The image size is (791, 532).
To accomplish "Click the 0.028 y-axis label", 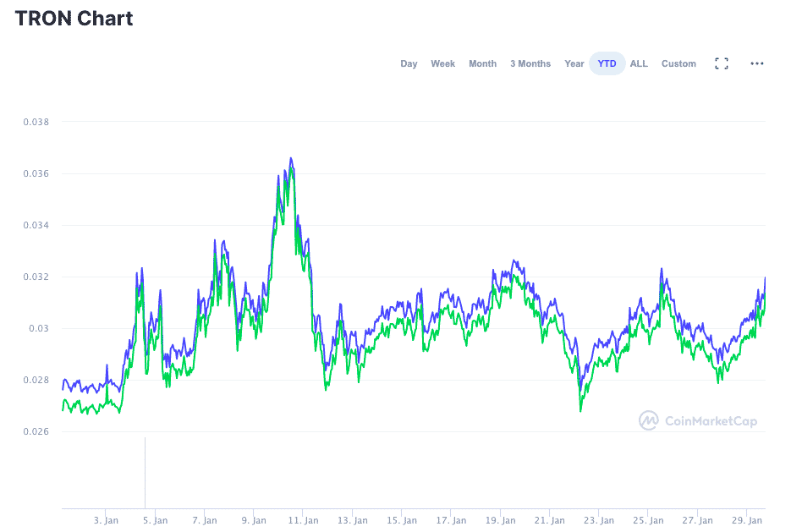I will 36,380.
